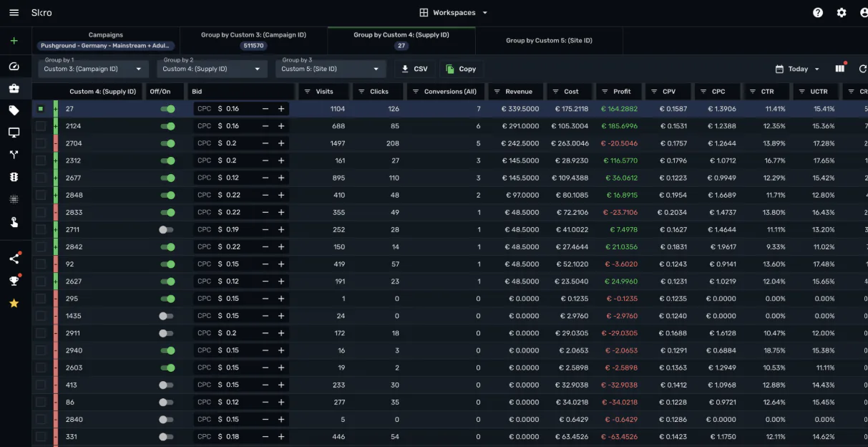
Task: Open the settings gear icon
Action: click(x=842, y=13)
